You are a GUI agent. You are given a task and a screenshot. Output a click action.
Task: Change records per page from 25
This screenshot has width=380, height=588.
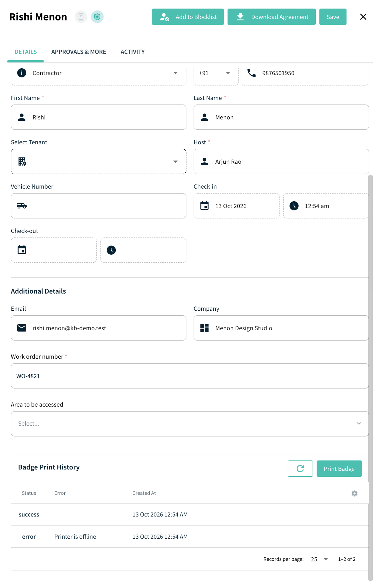319,559
